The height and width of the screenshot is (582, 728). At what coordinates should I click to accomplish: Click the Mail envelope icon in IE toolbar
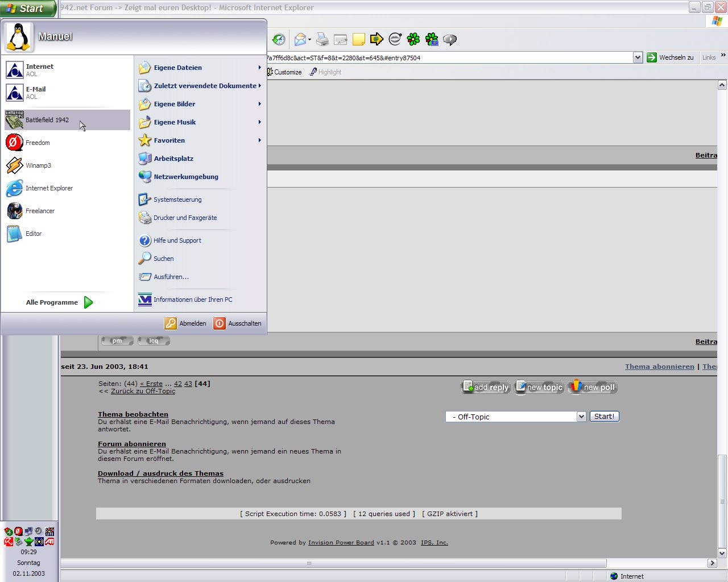pyautogui.click(x=300, y=39)
